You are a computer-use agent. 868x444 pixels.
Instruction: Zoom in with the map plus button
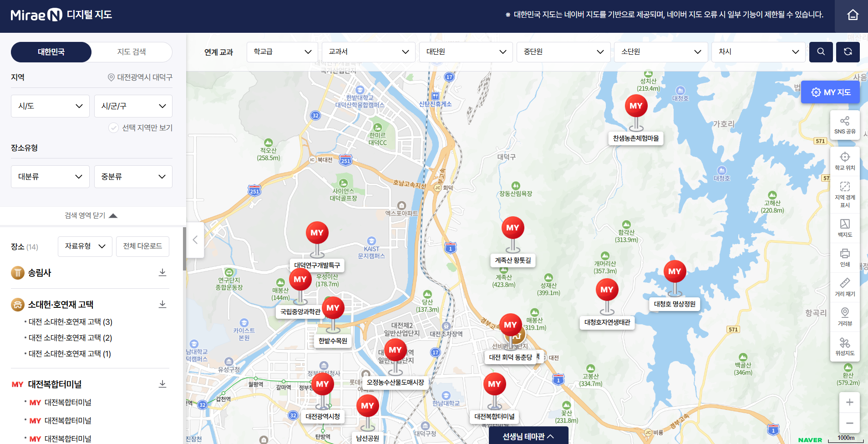click(849, 402)
